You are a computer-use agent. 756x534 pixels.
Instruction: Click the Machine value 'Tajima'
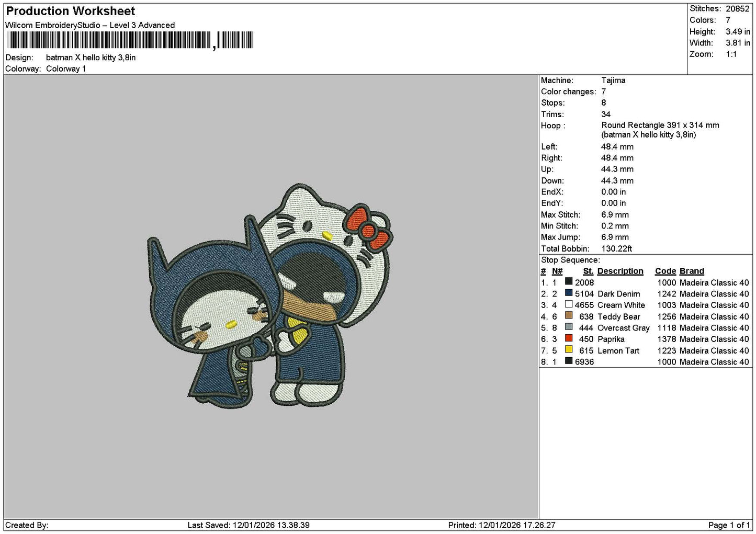613,81
